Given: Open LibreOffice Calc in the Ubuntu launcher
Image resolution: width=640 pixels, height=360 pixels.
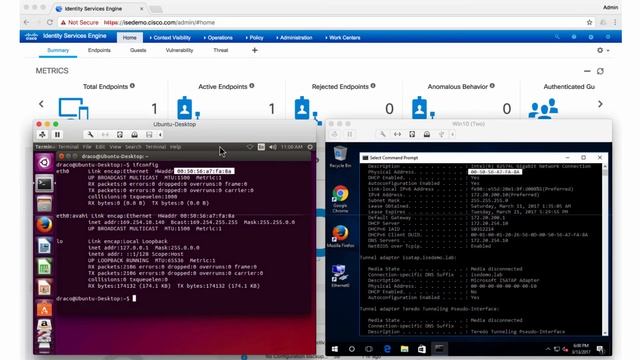Looking at the screenshot, I should tap(44, 267).
